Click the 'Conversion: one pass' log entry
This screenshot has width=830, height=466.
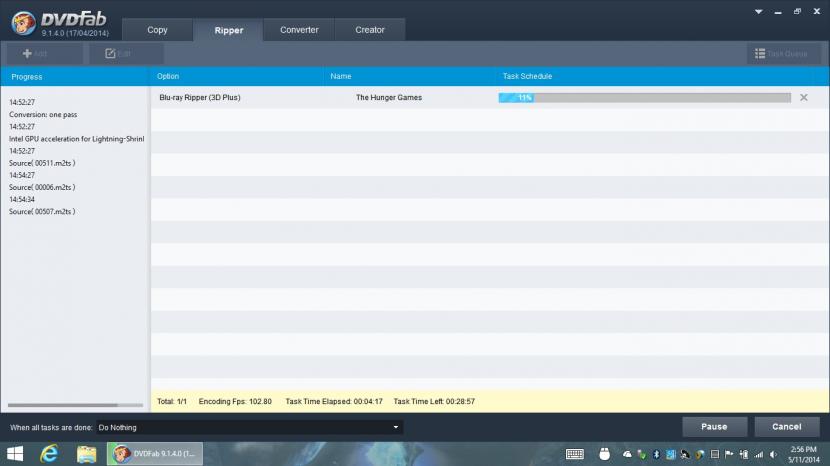pyautogui.click(x=43, y=114)
